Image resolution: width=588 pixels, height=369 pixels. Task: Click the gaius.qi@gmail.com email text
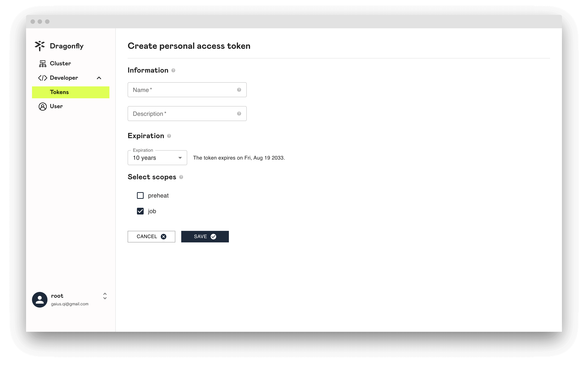70,304
